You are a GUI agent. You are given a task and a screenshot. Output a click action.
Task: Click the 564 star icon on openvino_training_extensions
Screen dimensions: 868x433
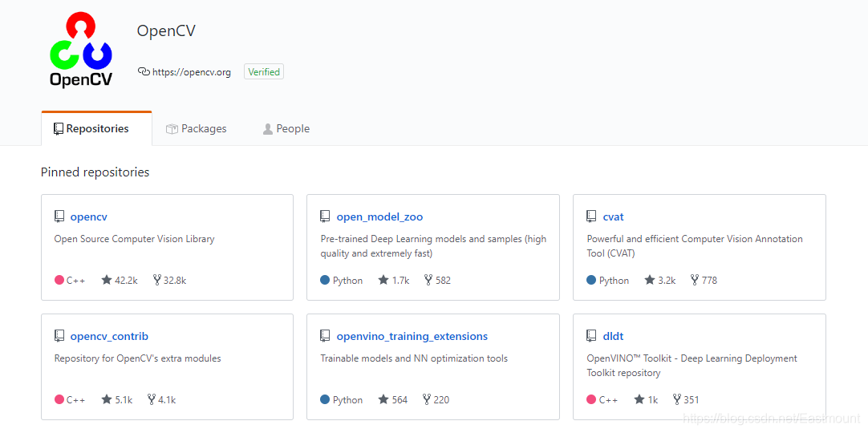383,399
